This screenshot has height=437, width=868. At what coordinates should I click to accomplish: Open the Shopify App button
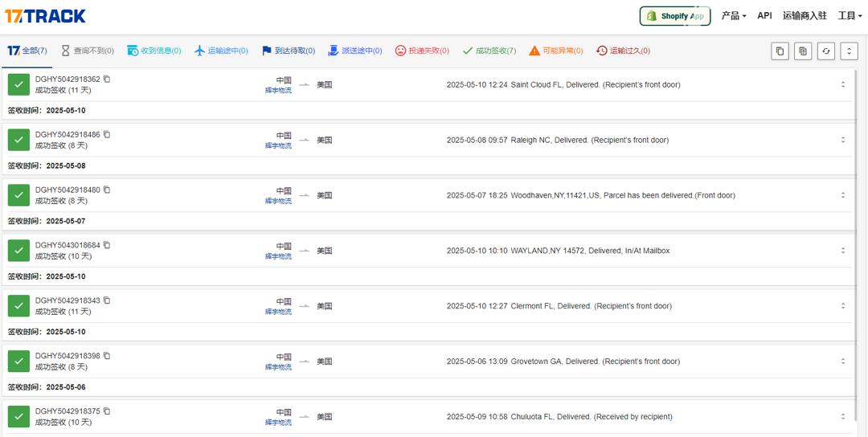tap(675, 16)
